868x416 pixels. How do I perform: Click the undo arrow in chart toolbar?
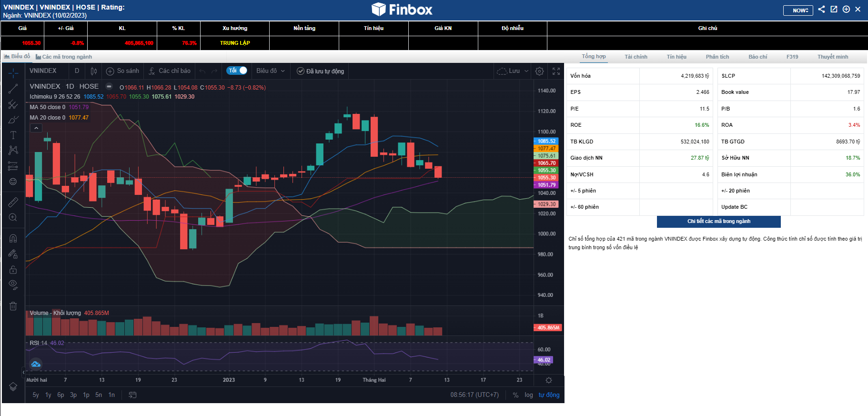tap(202, 71)
